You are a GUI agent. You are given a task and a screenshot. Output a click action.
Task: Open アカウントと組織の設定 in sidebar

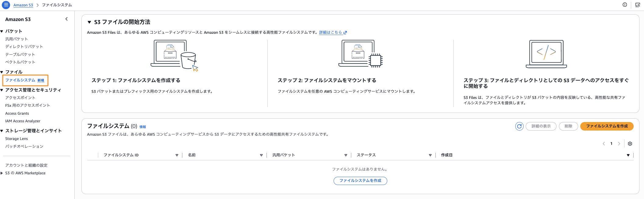click(26, 165)
